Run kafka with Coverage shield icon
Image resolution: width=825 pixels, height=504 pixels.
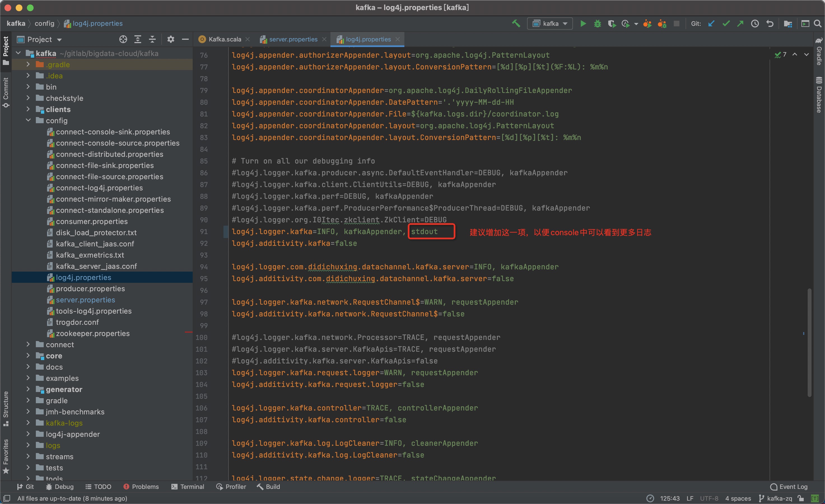tap(612, 24)
